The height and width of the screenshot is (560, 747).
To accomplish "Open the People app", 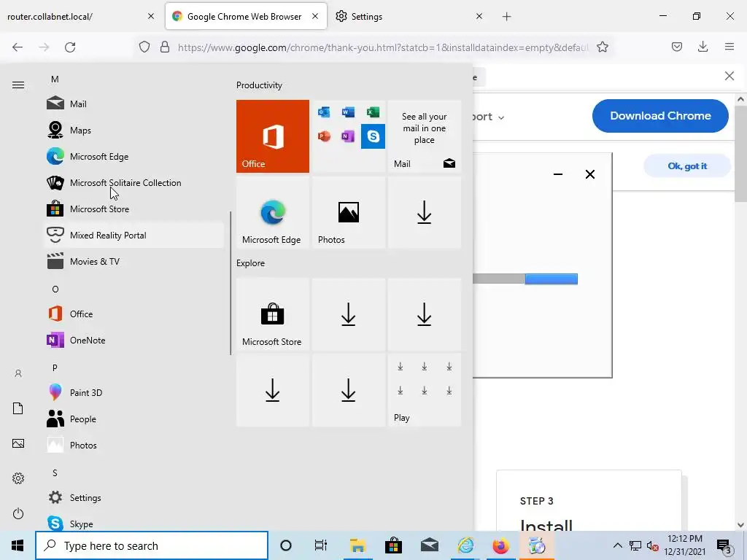I will click(133, 419).
